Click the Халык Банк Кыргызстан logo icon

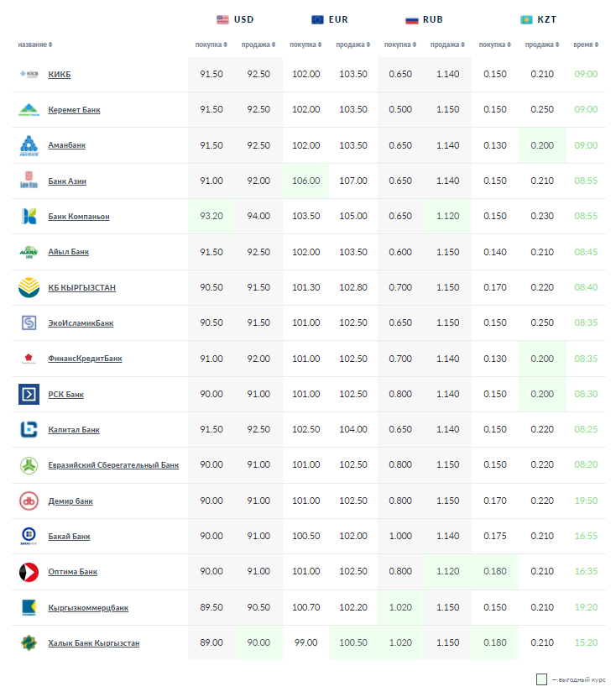tap(29, 643)
